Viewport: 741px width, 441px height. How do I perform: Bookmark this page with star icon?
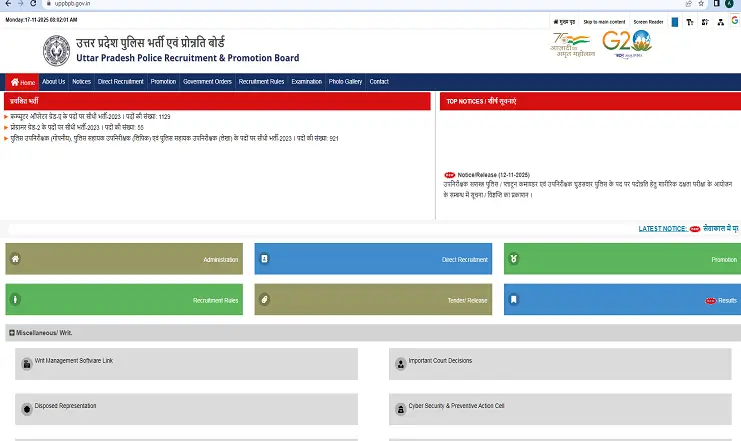tap(701, 3)
